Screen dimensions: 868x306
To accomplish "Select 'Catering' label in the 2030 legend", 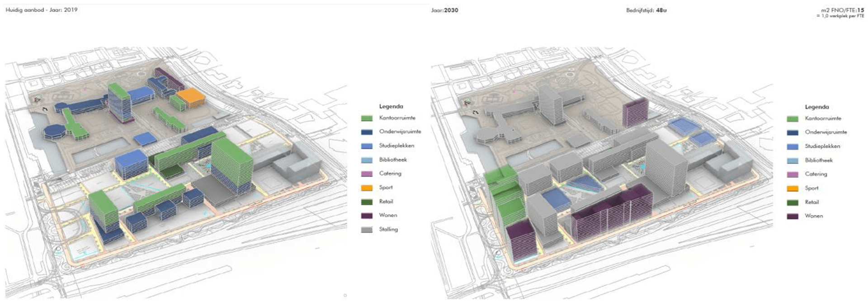I will (x=816, y=174).
